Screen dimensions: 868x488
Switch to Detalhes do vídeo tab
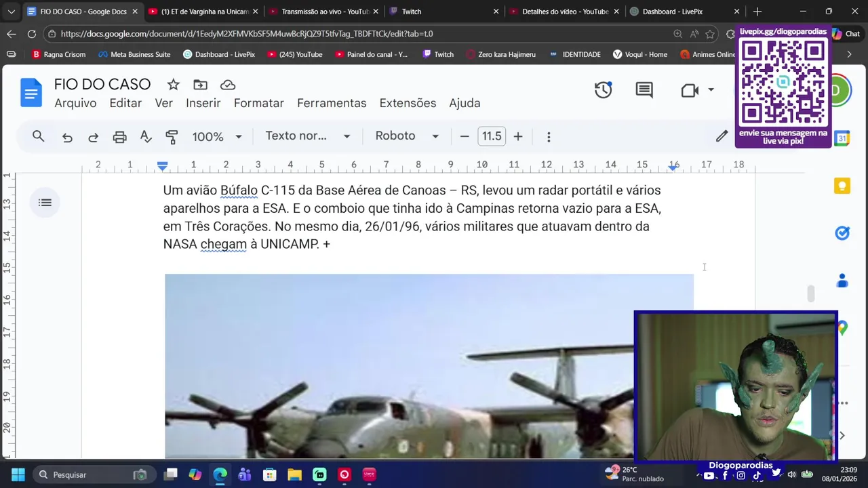(565, 12)
